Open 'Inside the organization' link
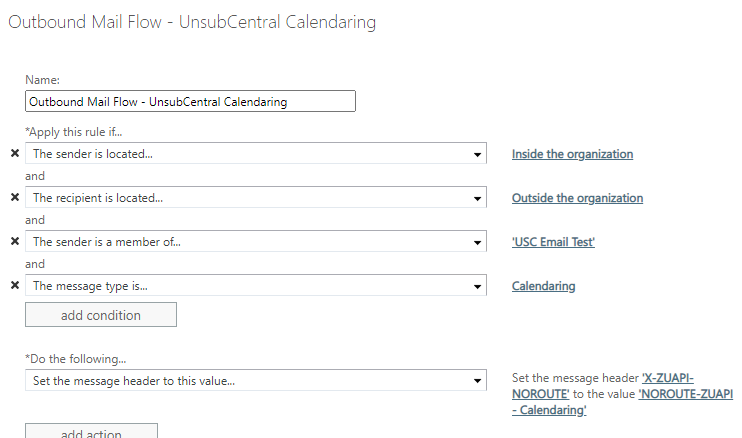Screen dimensions: 742x438 (x=572, y=154)
